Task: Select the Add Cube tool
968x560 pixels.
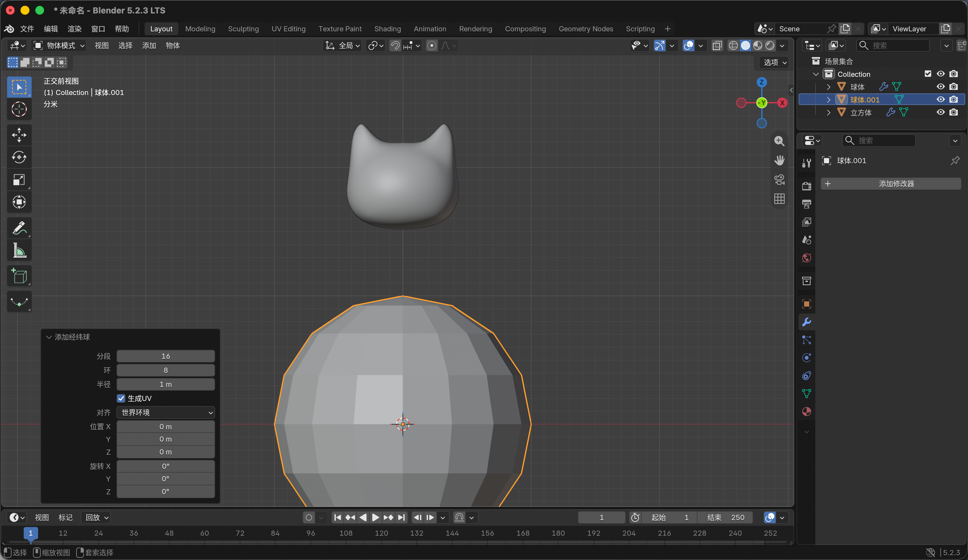Action: point(19,276)
